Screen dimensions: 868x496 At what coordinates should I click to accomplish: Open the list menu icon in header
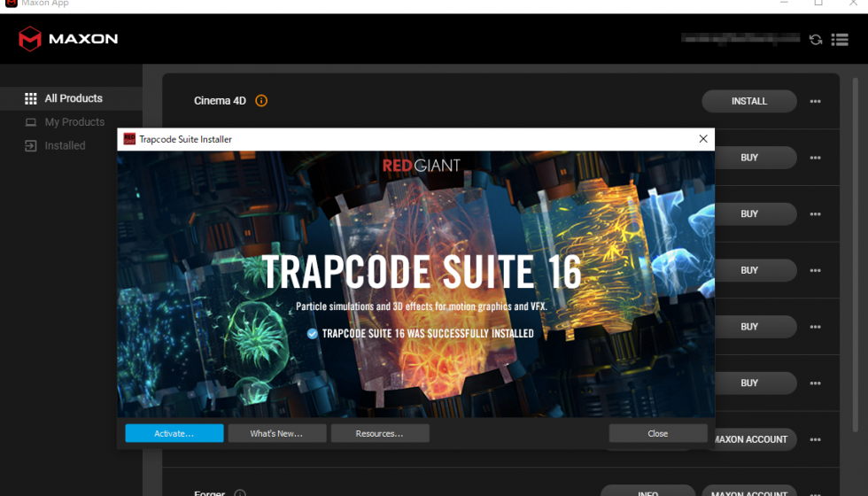pyautogui.click(x=840, y=39)
